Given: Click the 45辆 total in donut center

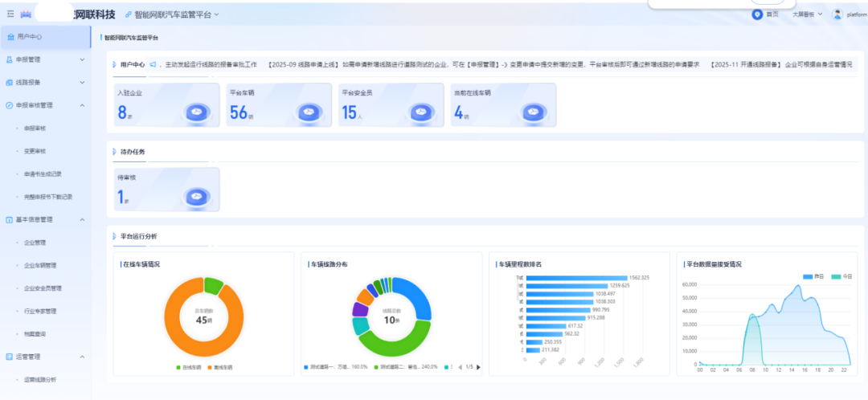Looking at the screenshot, I should pos(204,320).
